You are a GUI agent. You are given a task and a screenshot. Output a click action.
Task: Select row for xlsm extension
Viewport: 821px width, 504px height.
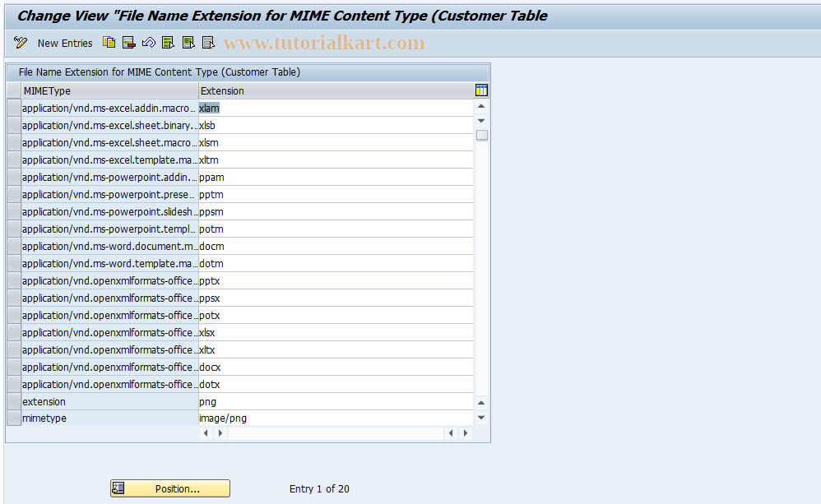[x=14, y=142]
